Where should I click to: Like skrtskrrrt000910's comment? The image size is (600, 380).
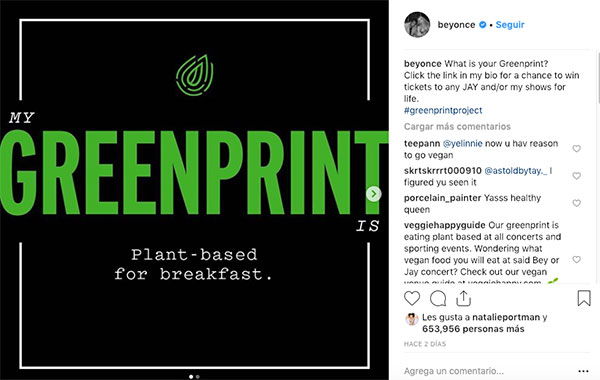click(577, 176)
